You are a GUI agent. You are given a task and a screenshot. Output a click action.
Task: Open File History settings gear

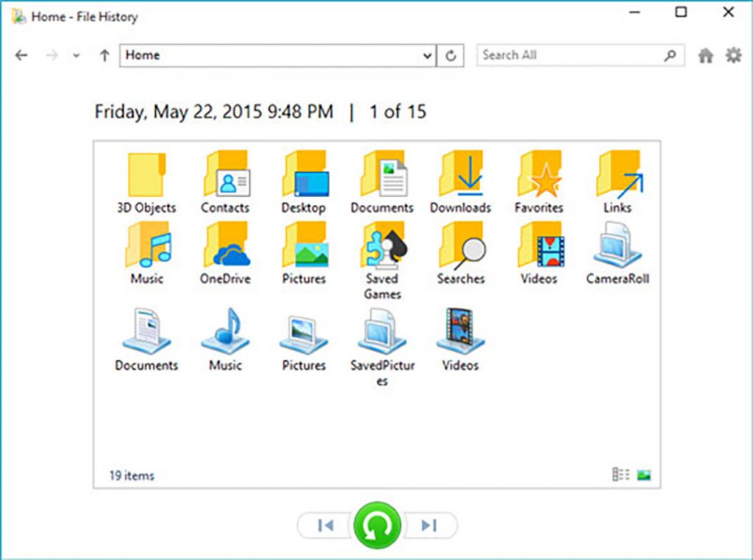click(732, 55)
